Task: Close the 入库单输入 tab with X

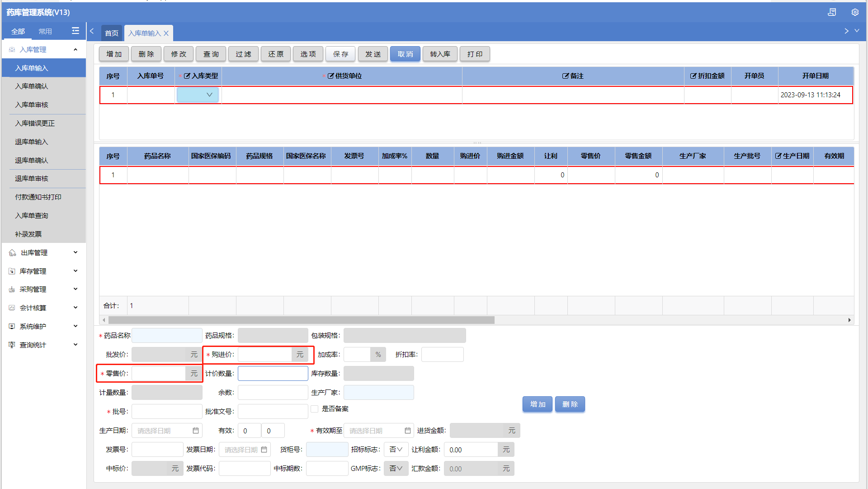Action: (x=166, y=33)
